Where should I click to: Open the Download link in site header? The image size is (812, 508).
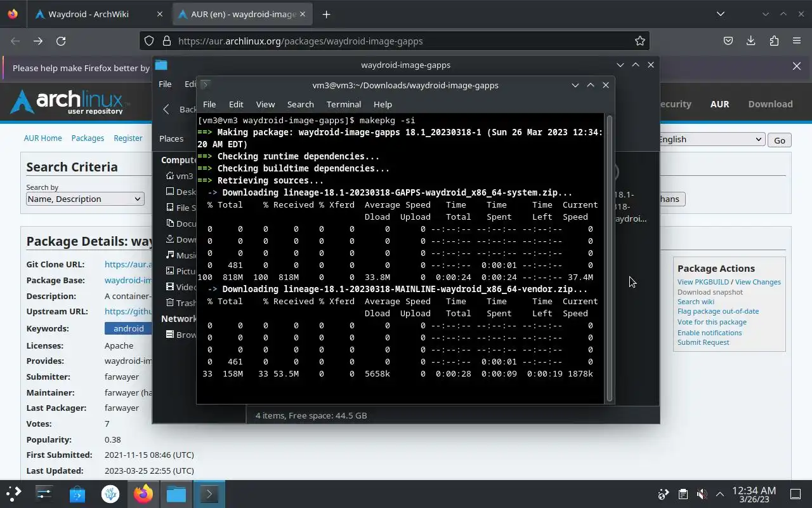(770, 104)
